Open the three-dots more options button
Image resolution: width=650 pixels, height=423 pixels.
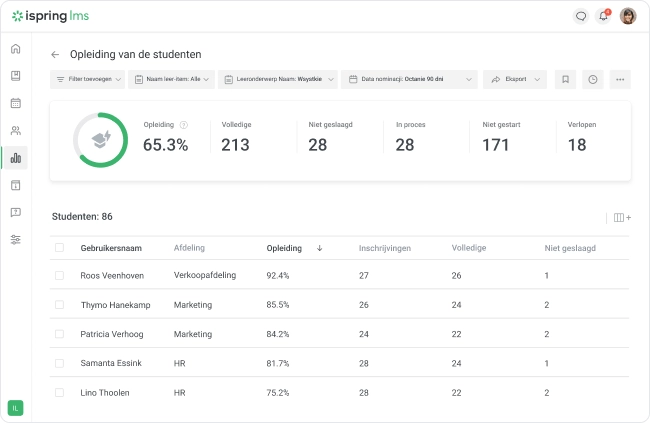pos(620,79)
